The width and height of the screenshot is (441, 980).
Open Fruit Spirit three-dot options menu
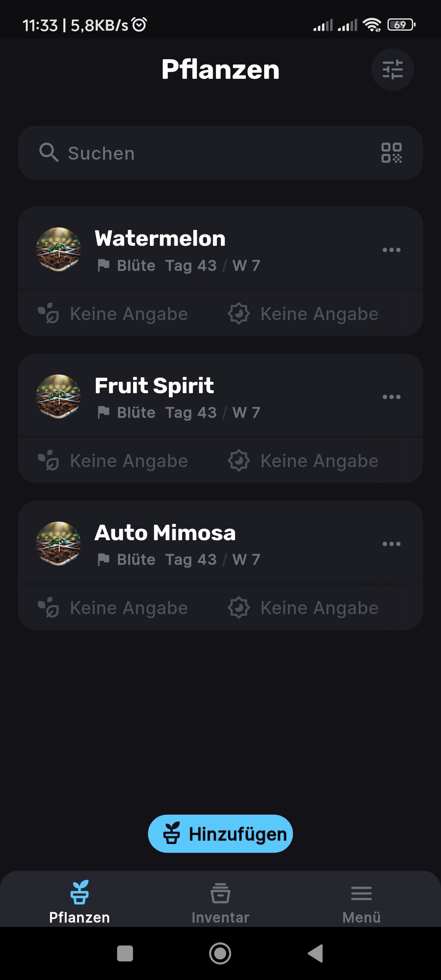[x=391, y=397]
